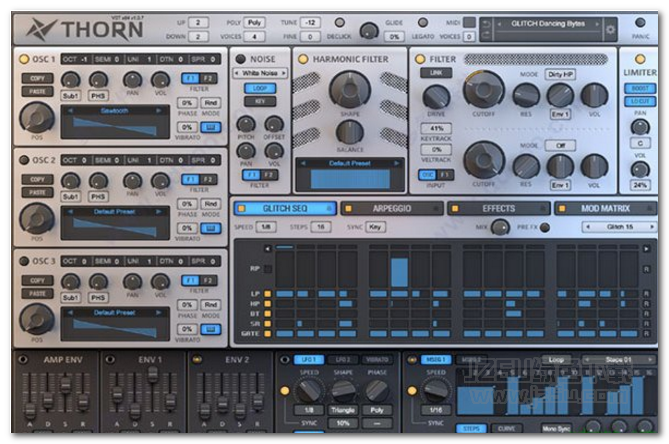Click the Panic button LED
The width and height of the screenshot is (669, 444).
(640, 22)
